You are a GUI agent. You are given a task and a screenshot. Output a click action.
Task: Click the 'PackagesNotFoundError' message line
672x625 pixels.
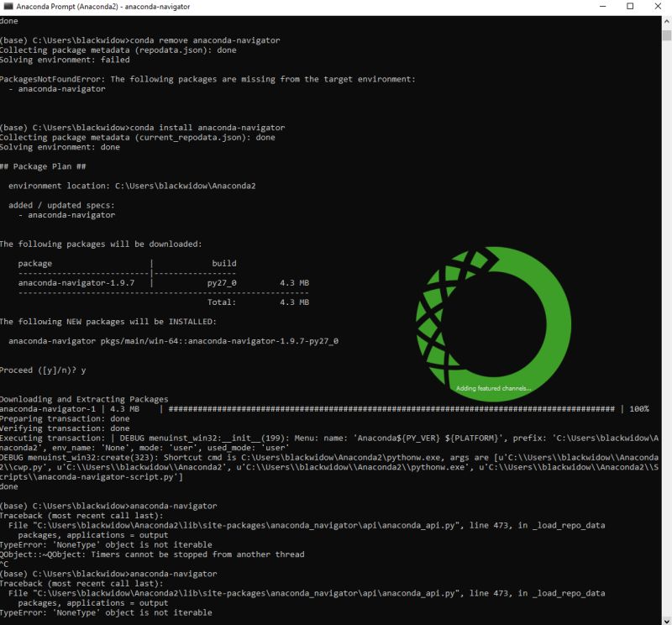click(207, 79)
